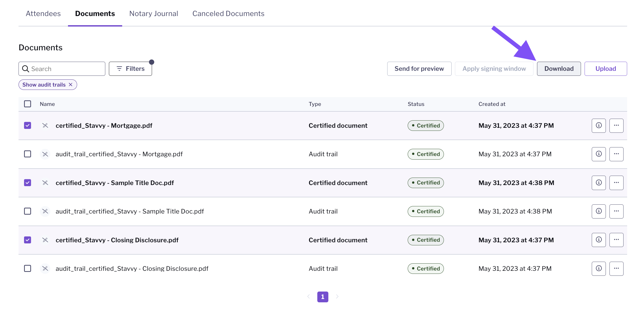This screenshot has width=644, height=312.
Task: Open info for audit_trail_certified_Stavvy - Closing Disclosure.pdf
Action: pyautogui.click(x=599, y=269)
